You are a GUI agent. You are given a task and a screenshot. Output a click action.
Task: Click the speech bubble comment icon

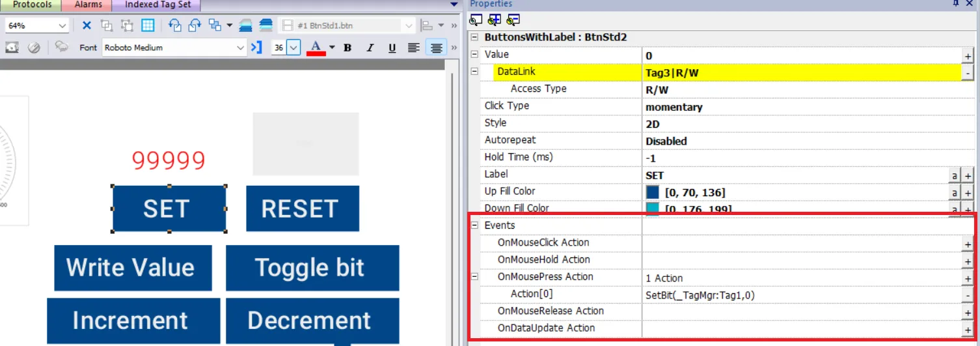point(62,47)
